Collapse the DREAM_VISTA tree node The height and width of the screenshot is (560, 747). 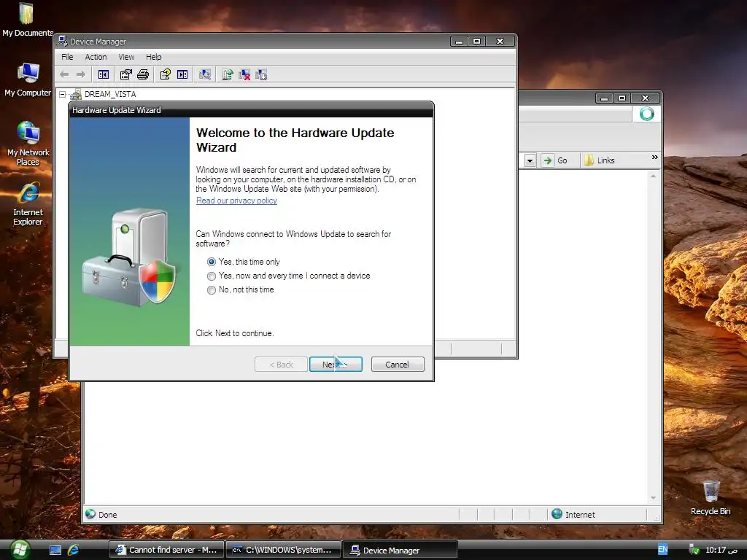(63, 94)
